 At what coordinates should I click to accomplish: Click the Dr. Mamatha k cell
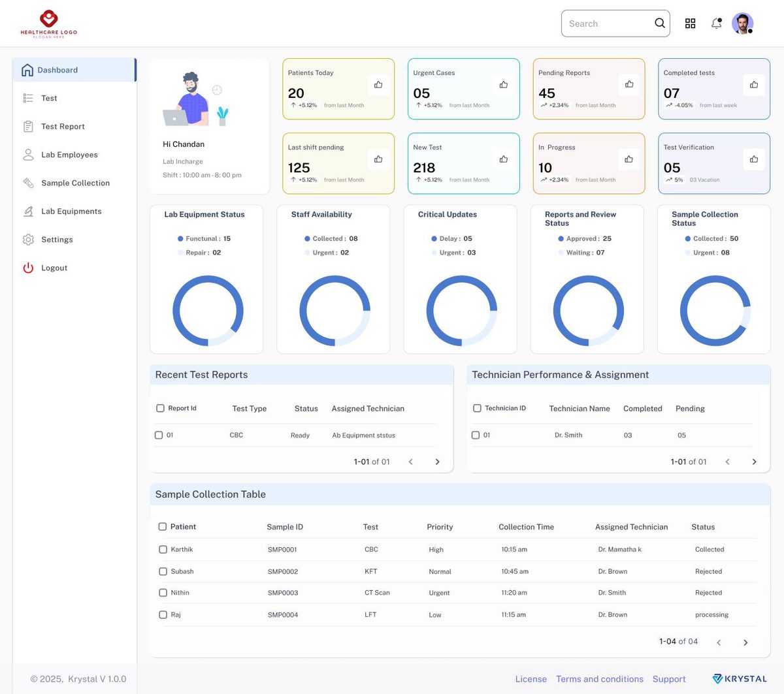coord(620,550)
